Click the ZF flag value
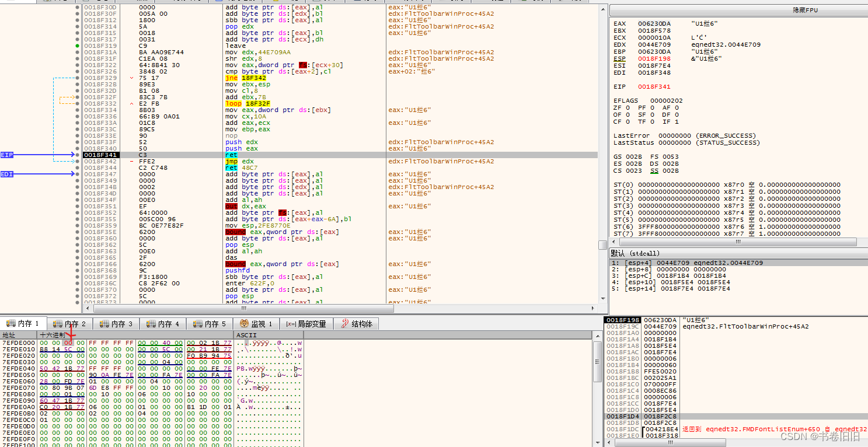This screenshot has height=447, width=868. [628, 107]
